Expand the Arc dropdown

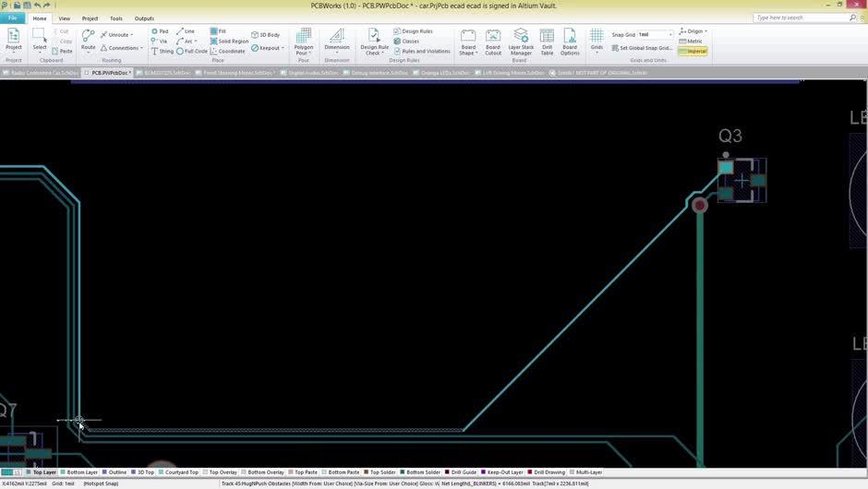(196, 41)
